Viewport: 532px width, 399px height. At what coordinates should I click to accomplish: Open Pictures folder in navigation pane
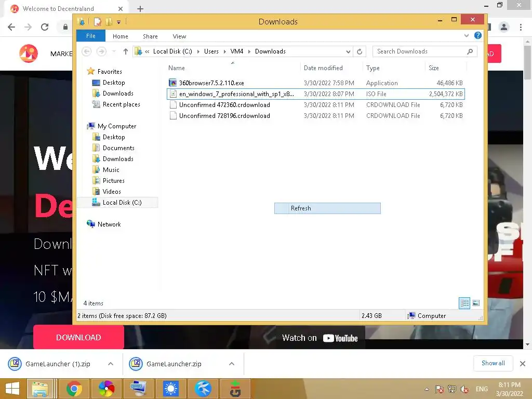113,180
